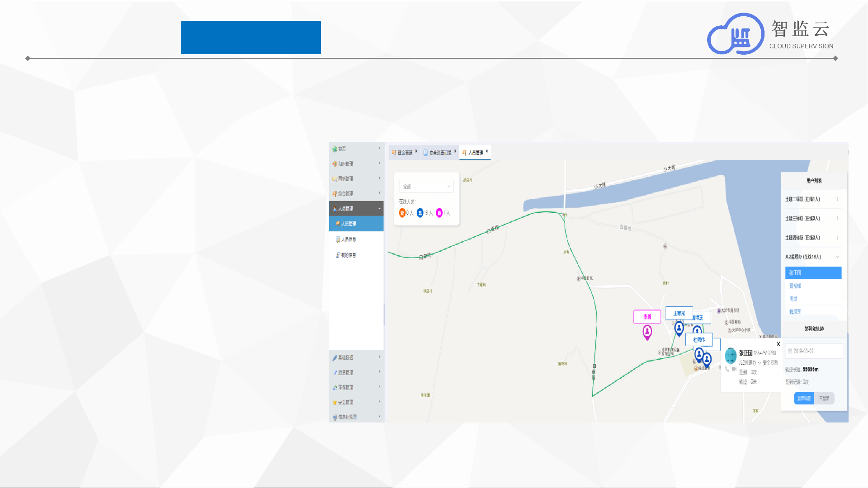Select user 周斌 in user list
Viewport: 868px width, 488px height.
793,299
